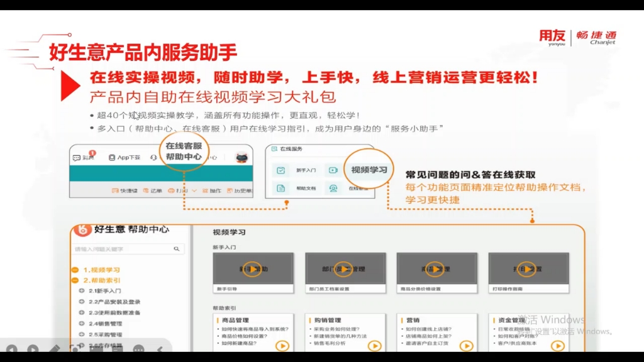
Task: Open 帮助文档 via its document icon
Action: click(x=281, y=189)
